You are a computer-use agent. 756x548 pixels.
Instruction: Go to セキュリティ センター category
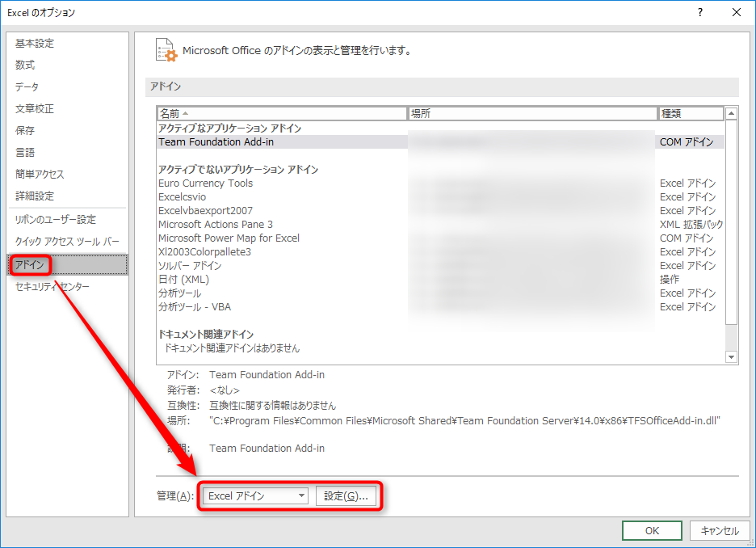tap(52, 287)
